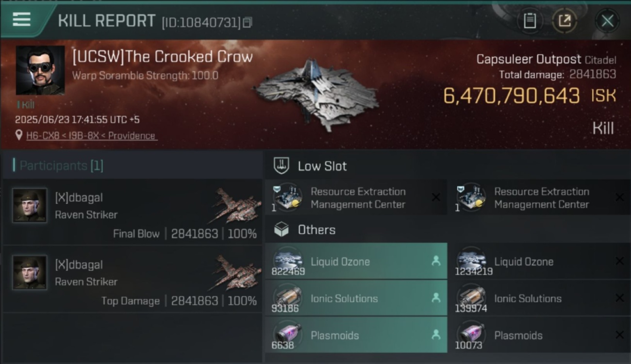Open dbagal's Final Blow portrait
This screenshot has height=364, width=631.
click(x=30, y=206)
